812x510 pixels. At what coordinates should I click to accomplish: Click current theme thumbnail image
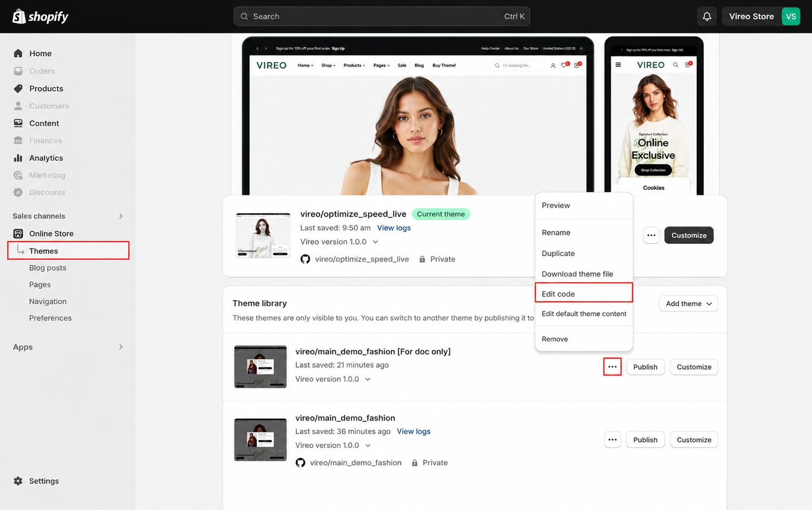(263, 235)
